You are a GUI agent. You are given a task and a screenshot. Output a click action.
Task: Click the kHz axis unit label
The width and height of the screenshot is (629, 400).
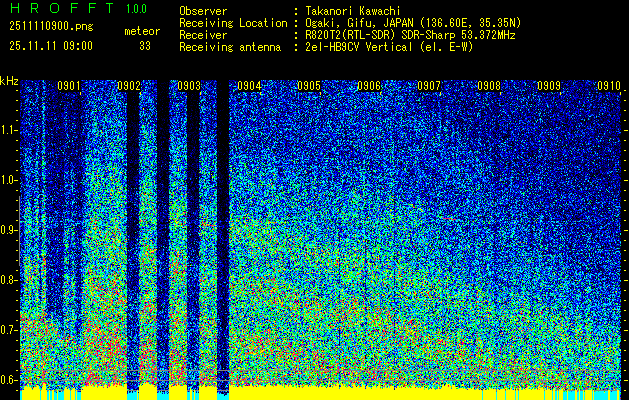10,81
